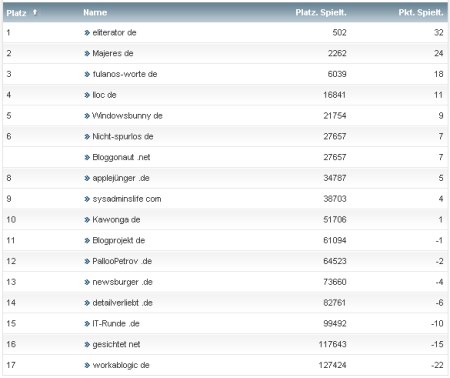Select the value 34787 in applejünger row
450x378 pixels.
[x=335, y=178]
